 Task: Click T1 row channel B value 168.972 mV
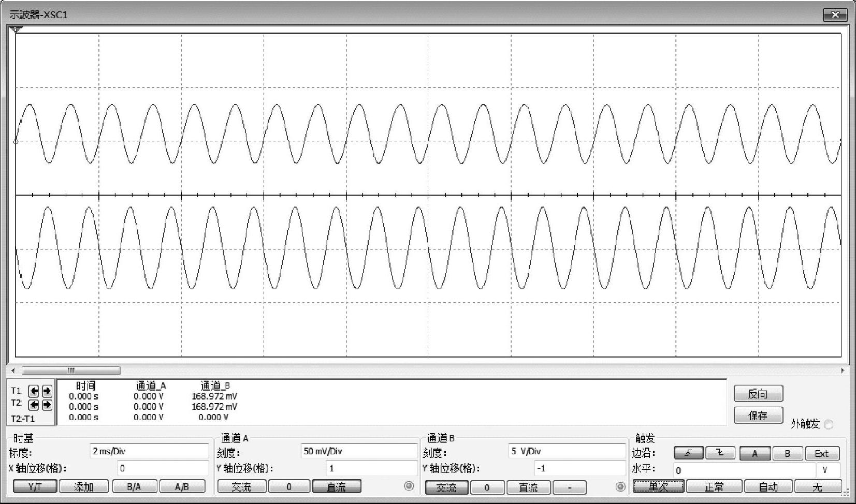pos(214,396)
